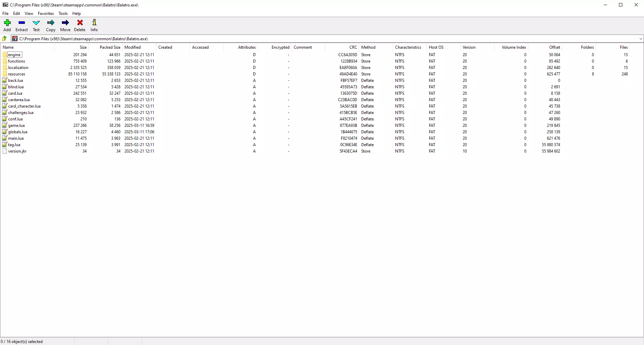Go up one folder level icon
Viewport: 644px width, 345px height.
[5, 39]
